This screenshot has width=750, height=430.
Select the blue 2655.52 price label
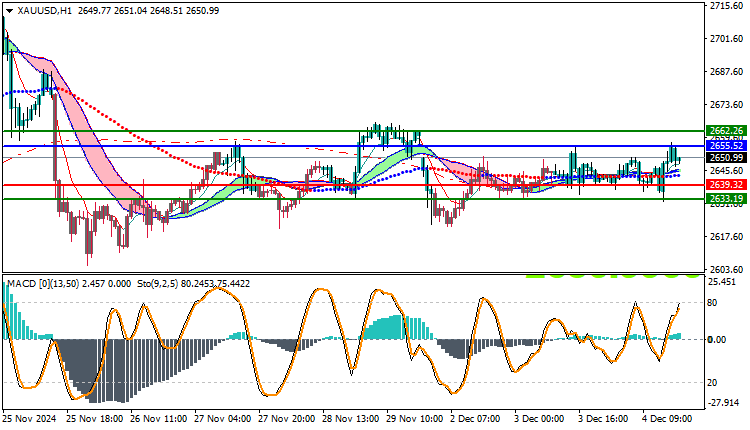pyautogui.click(x=726, y=146)
